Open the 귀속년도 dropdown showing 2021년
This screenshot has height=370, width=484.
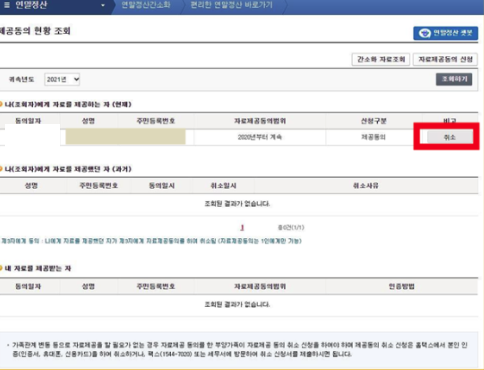(62, 79)
